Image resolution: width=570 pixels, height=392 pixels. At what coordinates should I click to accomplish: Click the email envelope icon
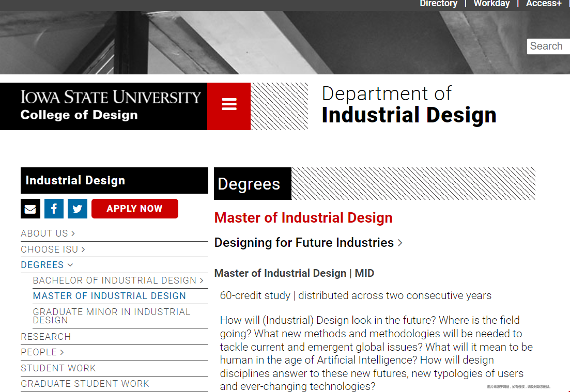[x=30, y=209]
